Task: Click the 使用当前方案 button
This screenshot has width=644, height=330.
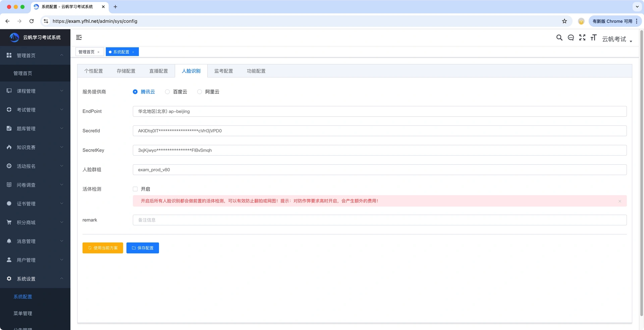Action: pyautogui.click(x=103, y=248)
